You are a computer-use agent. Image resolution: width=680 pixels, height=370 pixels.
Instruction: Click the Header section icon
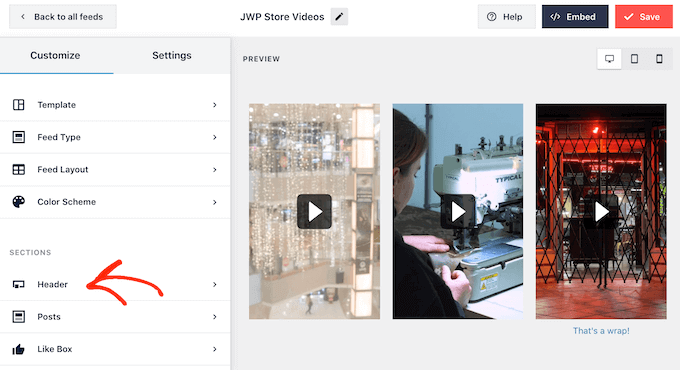(19, 285)
